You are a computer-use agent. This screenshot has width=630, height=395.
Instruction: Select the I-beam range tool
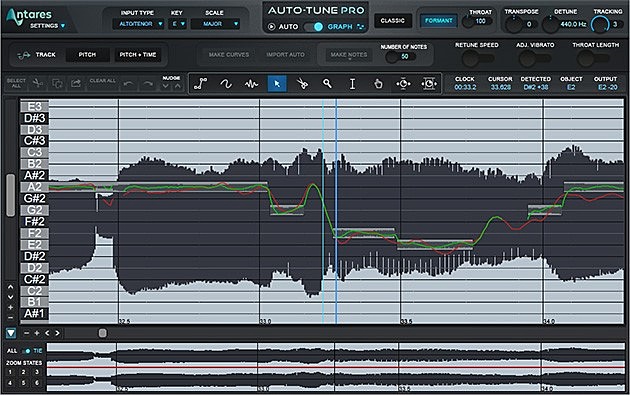(x=352, y=84)
